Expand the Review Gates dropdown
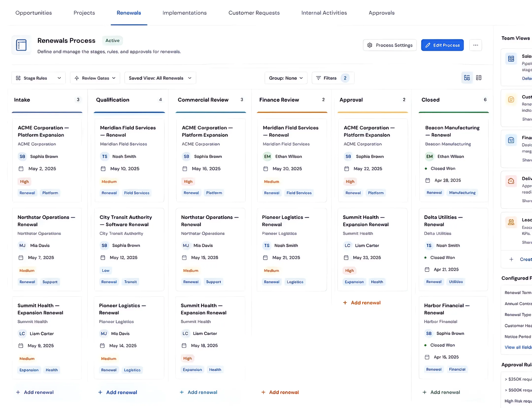The image size is (532, 408). 95,78
